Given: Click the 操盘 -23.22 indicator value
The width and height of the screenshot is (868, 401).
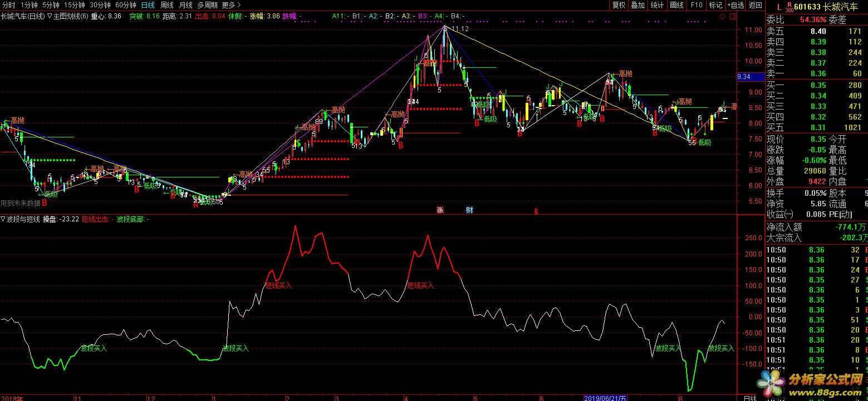Looking at the screenshot, I should point(61,219).
